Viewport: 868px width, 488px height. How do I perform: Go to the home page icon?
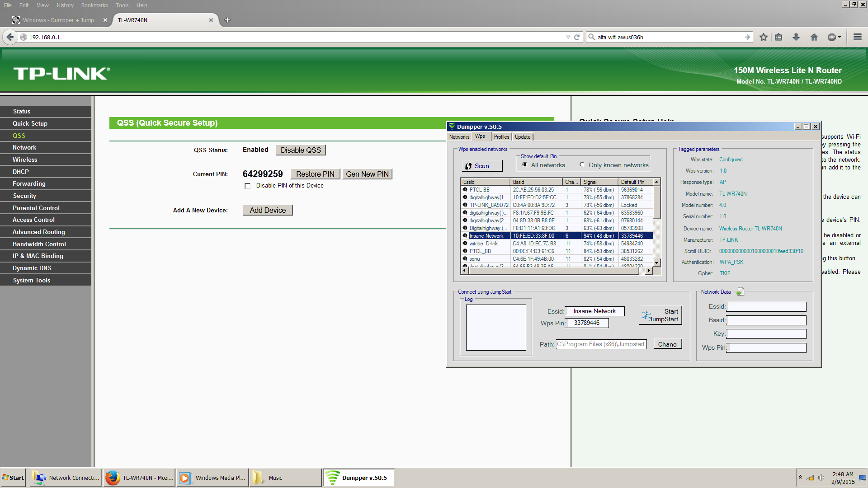pyautogui.click(x=814, y=37)
